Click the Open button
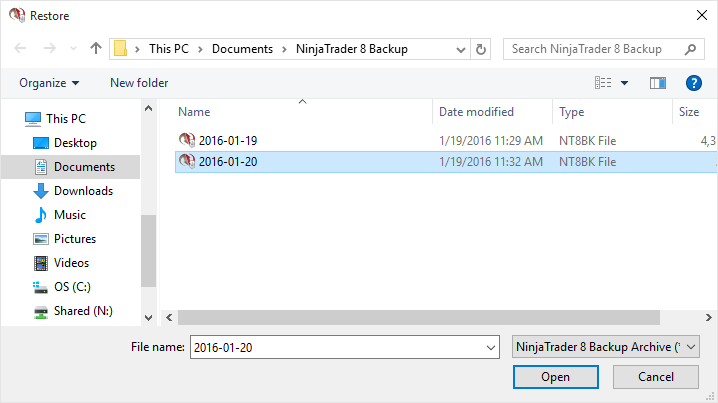 click(x=555, y=377)
